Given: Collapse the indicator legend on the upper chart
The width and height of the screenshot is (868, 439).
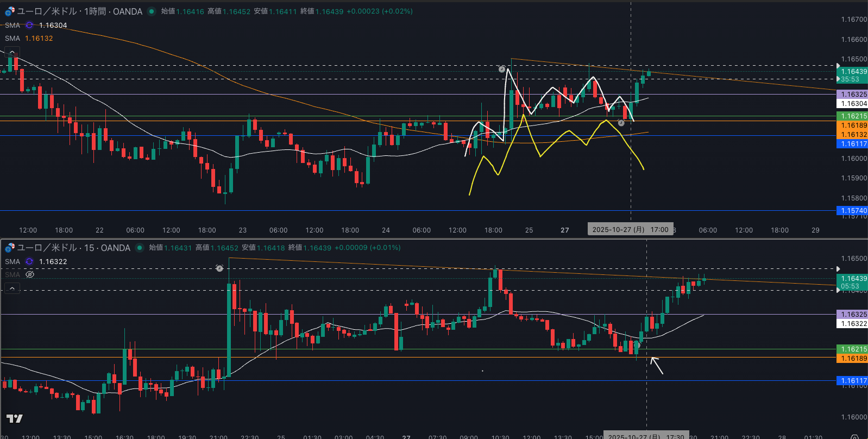Looking at the screenshot, I should point(12,52).
